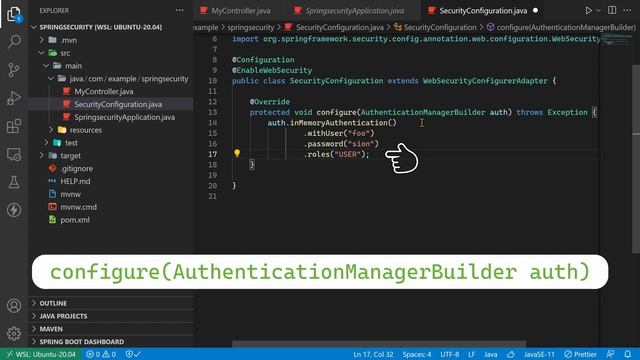Screen dimensions: 640x360
Task: Open SecurityConfiguration.java in the explorer tree
Action: point(118,104)
